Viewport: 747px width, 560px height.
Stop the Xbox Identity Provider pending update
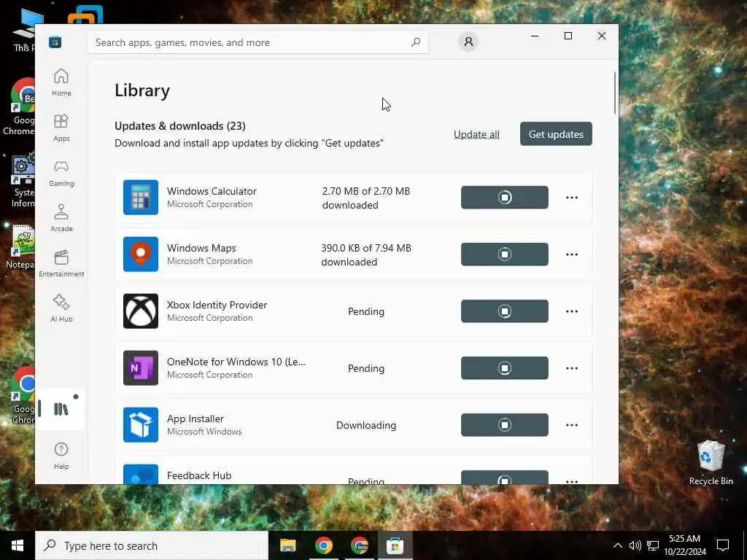[505, 311]
